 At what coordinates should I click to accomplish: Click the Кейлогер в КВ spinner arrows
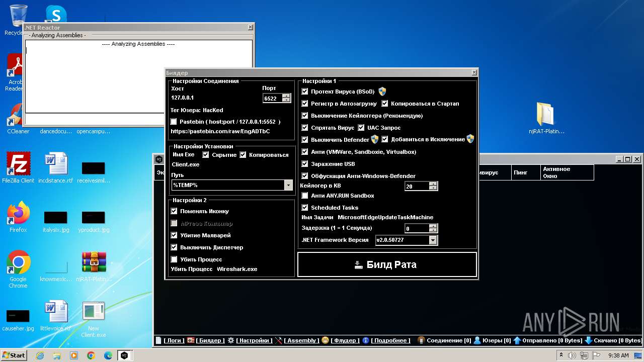(x=433, y=186)
